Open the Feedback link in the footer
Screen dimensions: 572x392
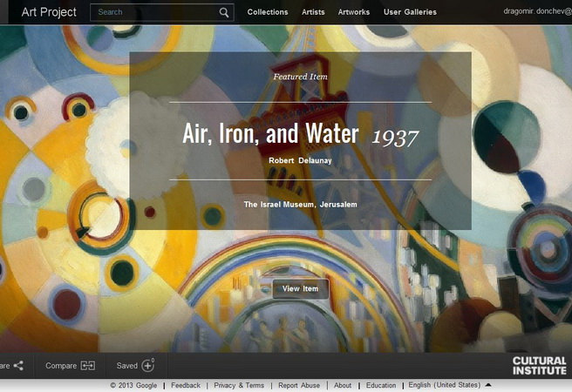point(186,385)
